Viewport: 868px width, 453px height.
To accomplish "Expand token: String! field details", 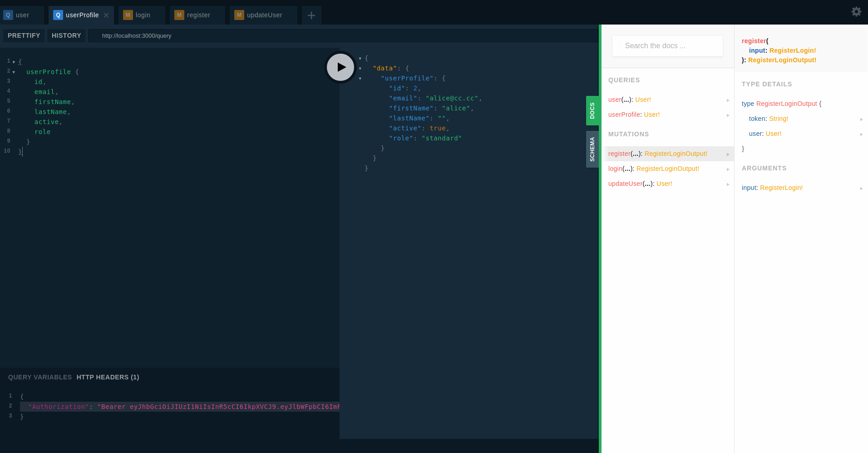I will pyautogui.click(x=862, y=119).
